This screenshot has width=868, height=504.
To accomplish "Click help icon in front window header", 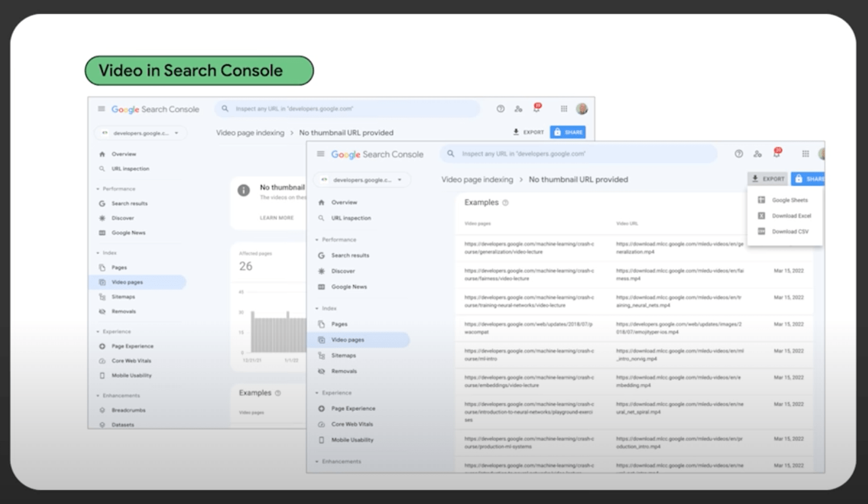I will [x=738, y=154].
